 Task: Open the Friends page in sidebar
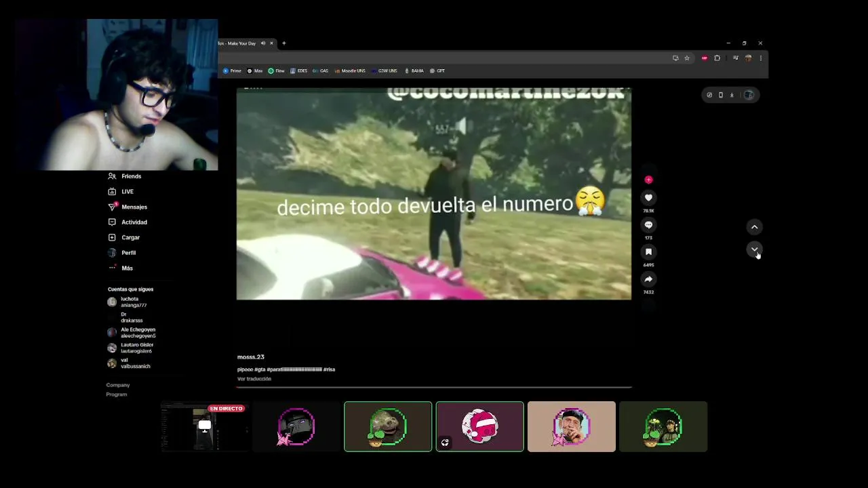(x=125, y=176)
